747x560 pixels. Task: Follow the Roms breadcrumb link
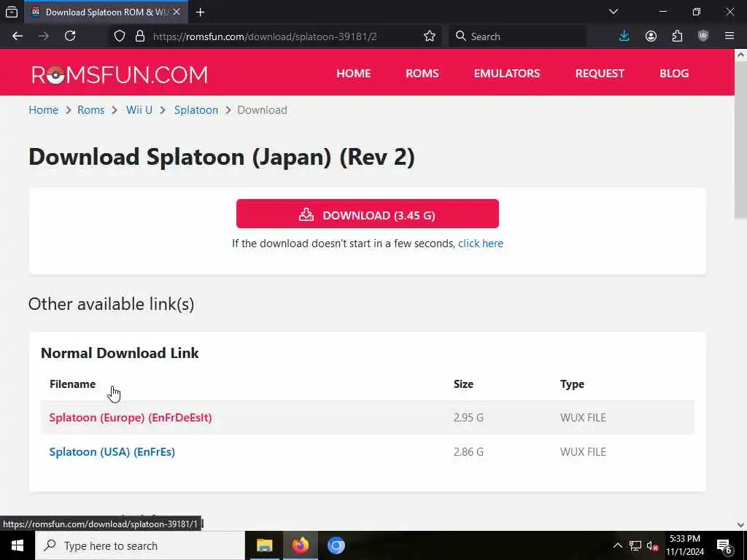[x=91, y=110]
